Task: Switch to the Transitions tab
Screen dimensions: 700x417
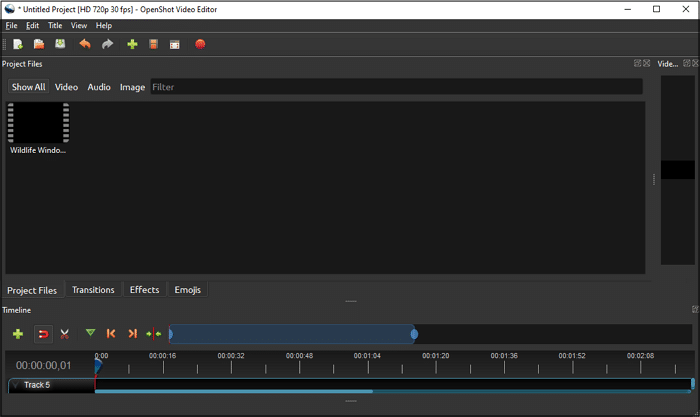Action: click(x=93, y=290)
